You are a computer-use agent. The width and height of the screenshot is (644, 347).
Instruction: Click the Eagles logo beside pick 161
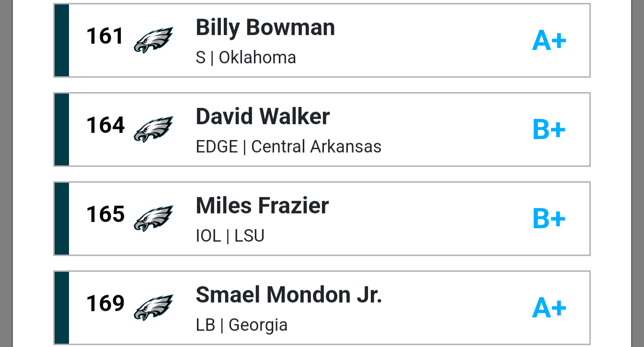(153, 40)
